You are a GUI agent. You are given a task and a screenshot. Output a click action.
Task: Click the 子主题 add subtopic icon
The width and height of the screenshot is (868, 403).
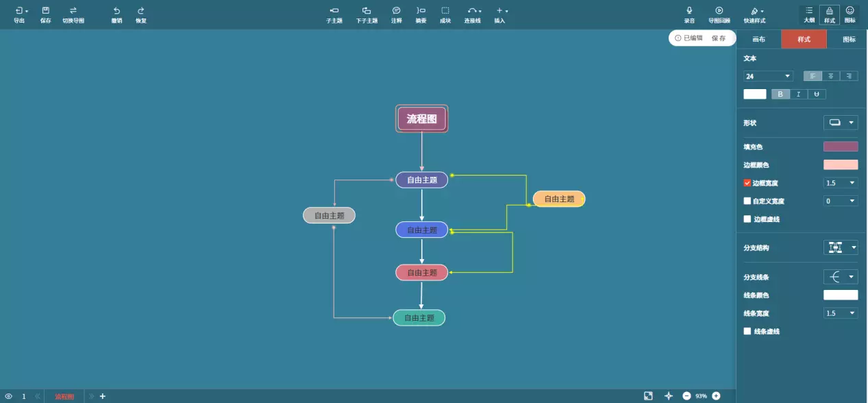(334, 11)
